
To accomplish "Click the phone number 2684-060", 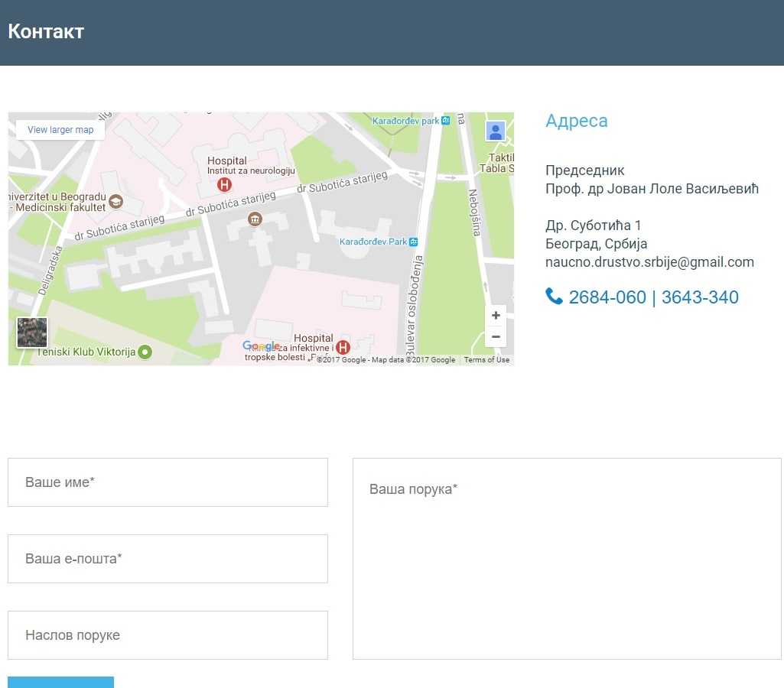I will [607, 297].
